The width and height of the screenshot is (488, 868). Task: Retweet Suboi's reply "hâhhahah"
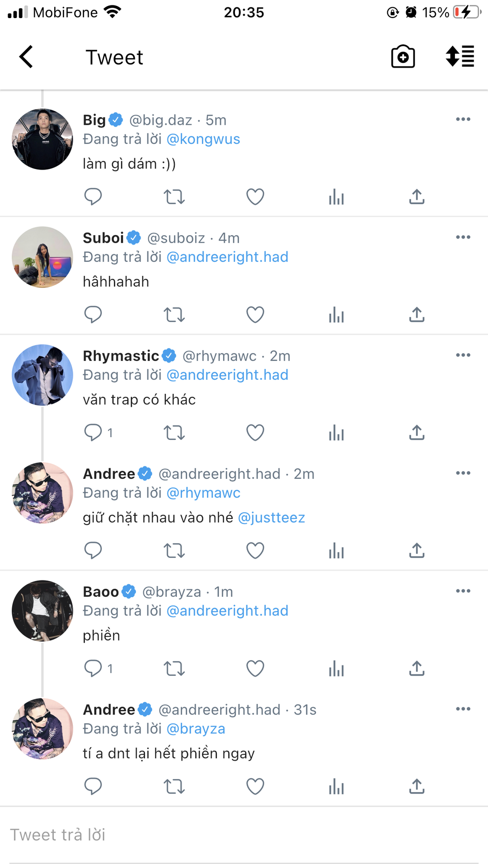174,315
